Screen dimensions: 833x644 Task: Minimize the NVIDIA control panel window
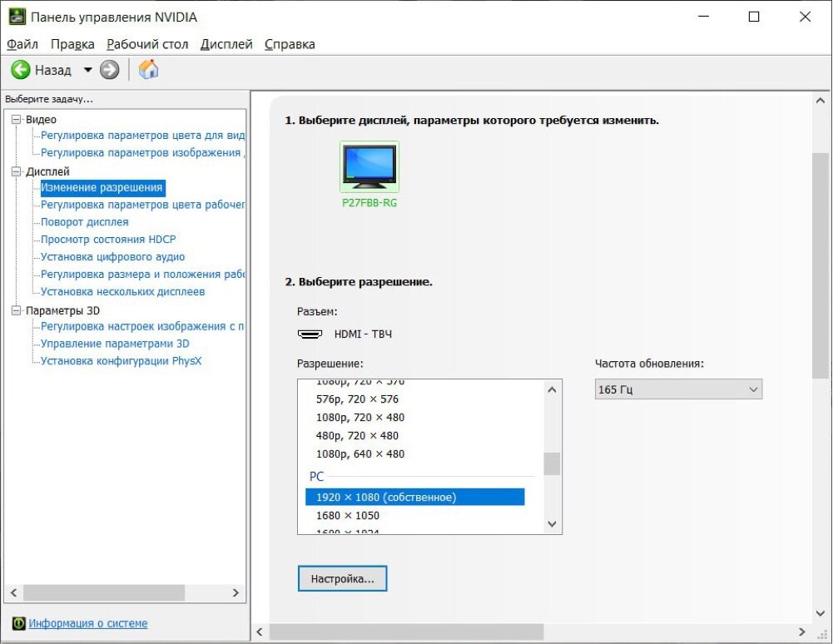click(704, 17)
